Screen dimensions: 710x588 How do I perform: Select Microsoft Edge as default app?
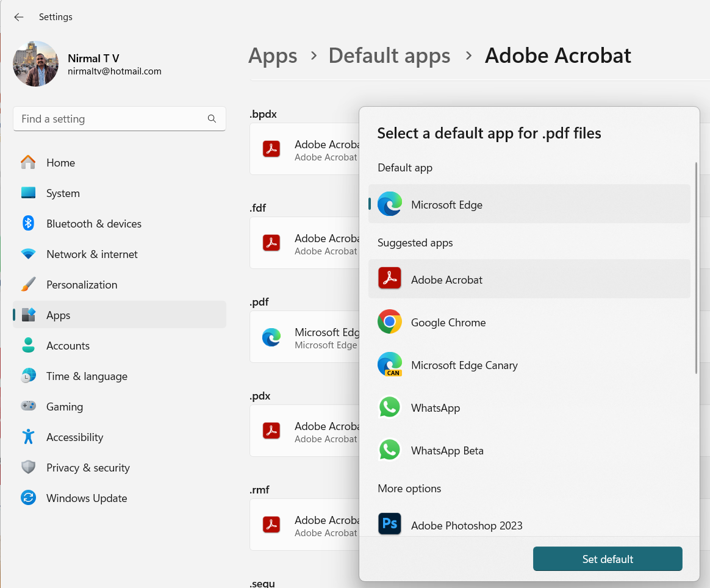click(529, 204)
